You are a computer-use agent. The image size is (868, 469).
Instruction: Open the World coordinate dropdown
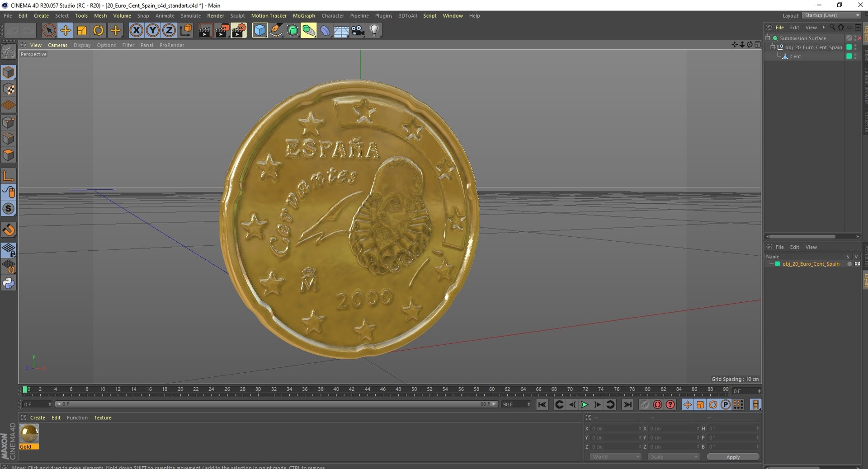[616, 457]
